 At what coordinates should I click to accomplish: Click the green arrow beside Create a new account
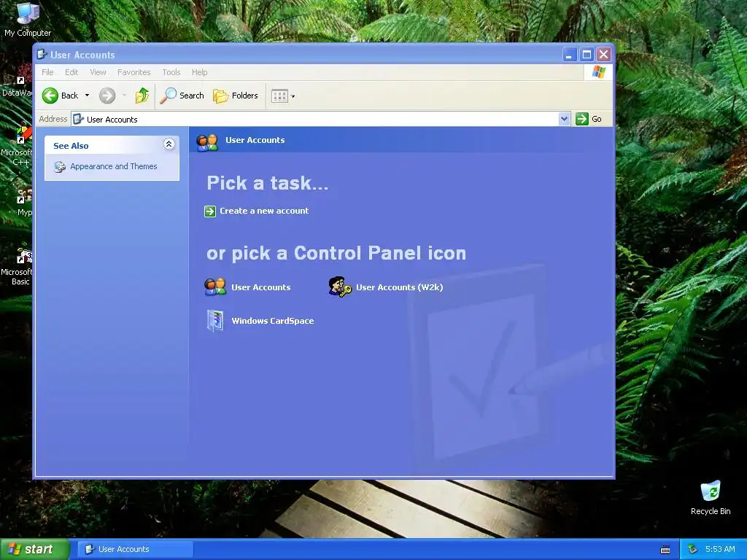coord(210,211)
